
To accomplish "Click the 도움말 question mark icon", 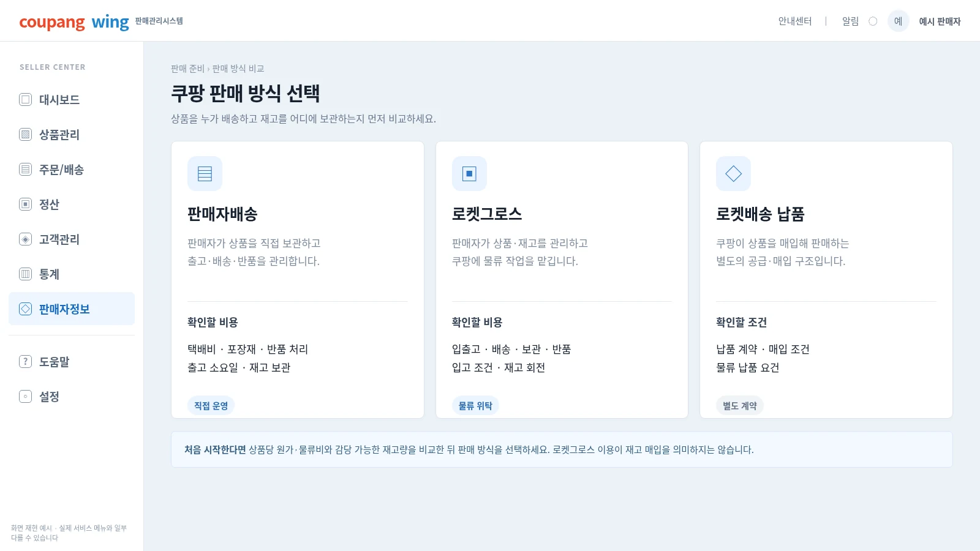I will point(25,361).
